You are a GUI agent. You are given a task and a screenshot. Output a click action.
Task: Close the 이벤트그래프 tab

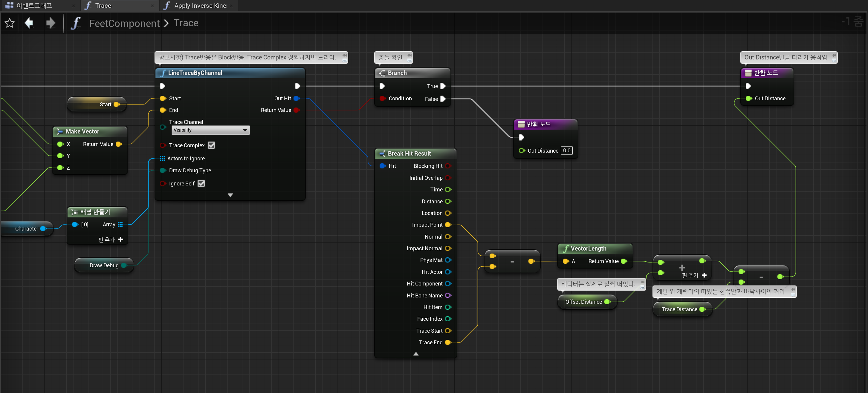(x=73, y=5)
